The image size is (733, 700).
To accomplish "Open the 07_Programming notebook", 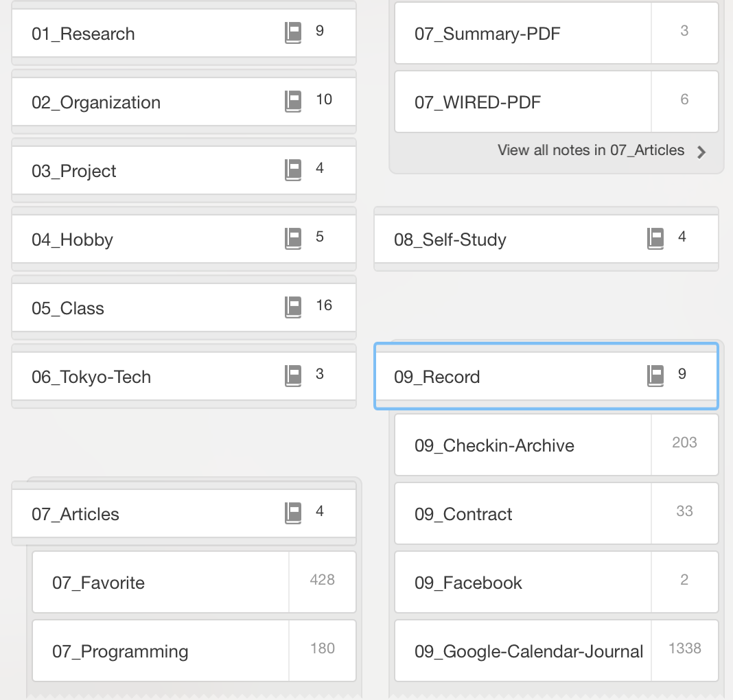I will [x=194, y=651].
